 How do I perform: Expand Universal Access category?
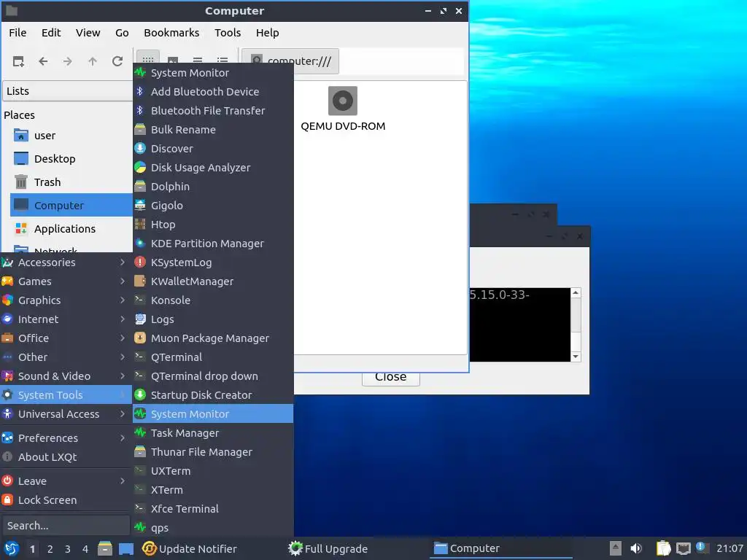(x=66, y=414)
